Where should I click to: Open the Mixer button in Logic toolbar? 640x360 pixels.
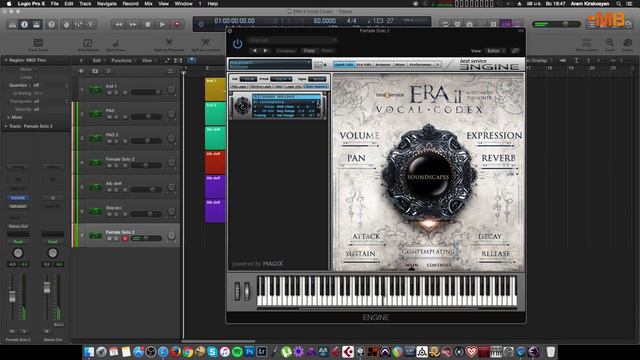78,24
